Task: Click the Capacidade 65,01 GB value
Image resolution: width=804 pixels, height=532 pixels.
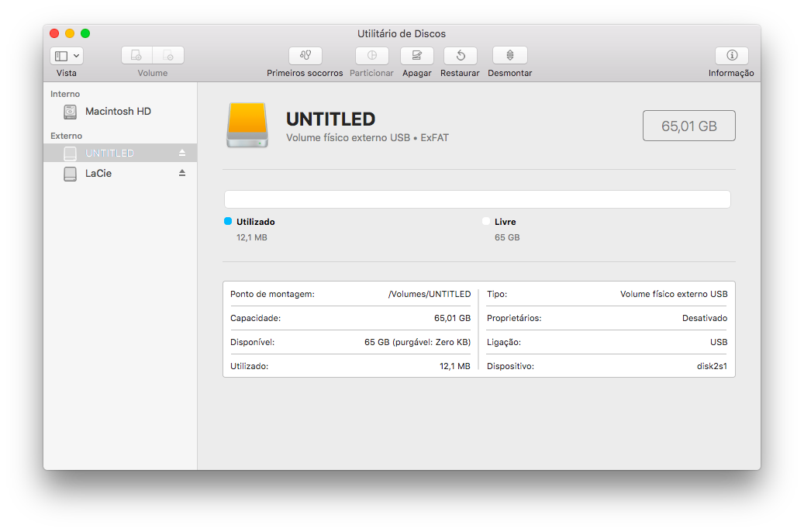Action: pyautogui.click(x=452, y=318)
